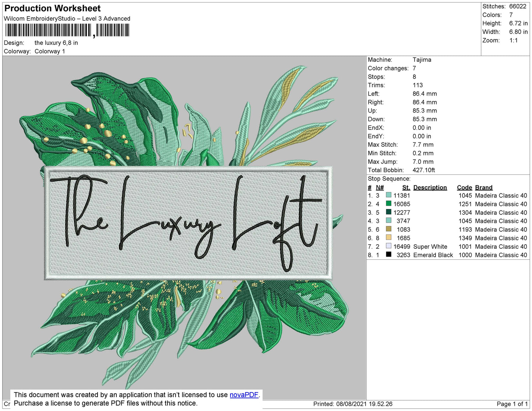Viewport: 532px width, 411px height.
Task: Click thread code '1304'
Action: [x=465, y=212]
